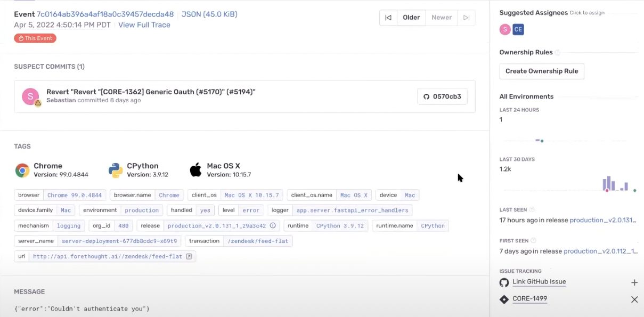
Task: Click the external link icon on url tag
Action: tap(189, 256)
